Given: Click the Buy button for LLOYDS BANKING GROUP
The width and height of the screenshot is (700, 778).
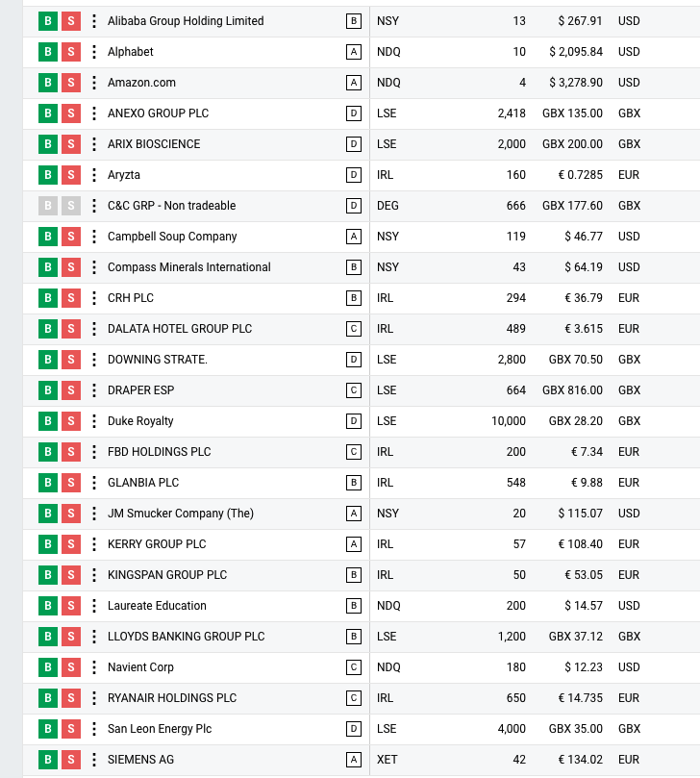Looking at the screenshot, I should (48, 636).
